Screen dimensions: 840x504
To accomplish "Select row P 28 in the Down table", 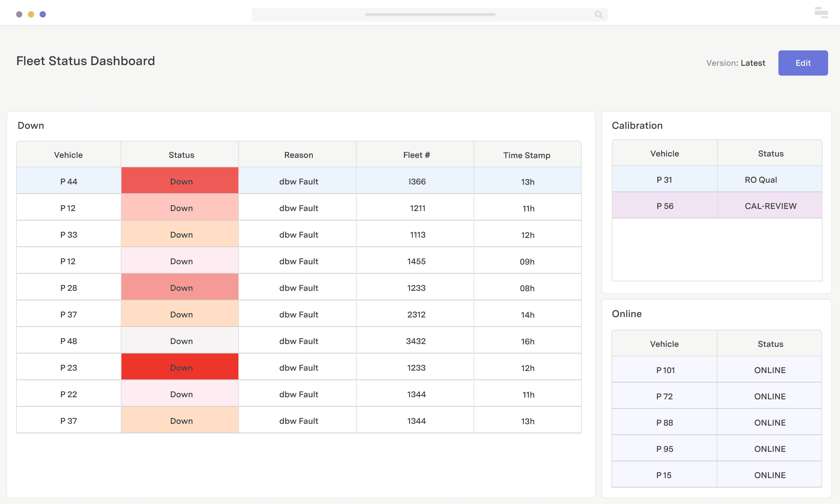I will 69,288.
